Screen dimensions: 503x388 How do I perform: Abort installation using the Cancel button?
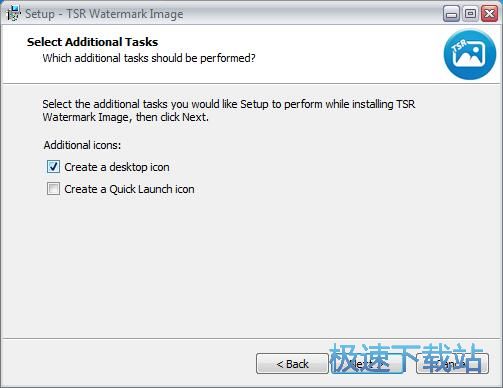click(452, 364)
